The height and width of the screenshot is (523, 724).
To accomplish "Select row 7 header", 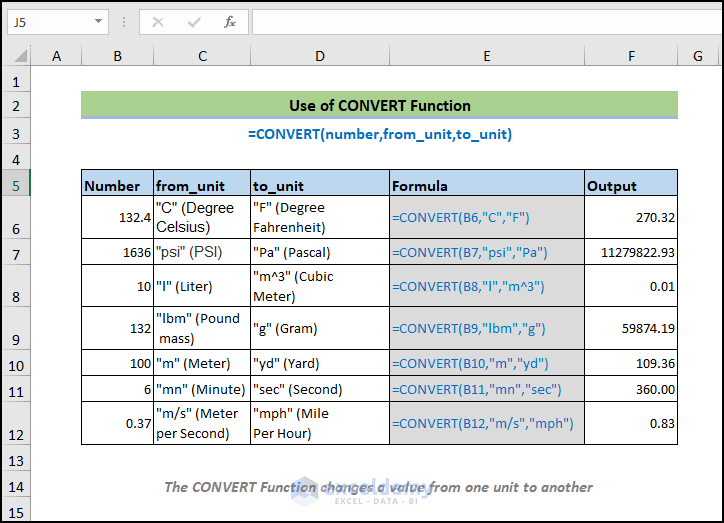I will click(x=16, y=254).
